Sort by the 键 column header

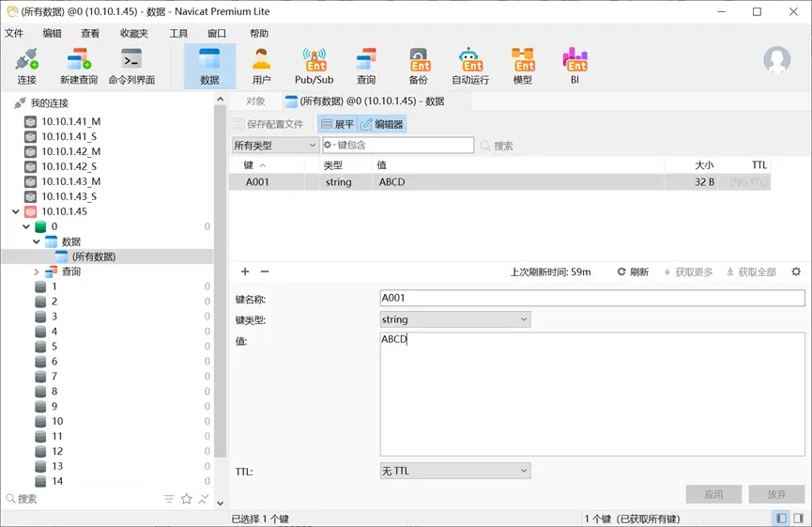[267, 164]
